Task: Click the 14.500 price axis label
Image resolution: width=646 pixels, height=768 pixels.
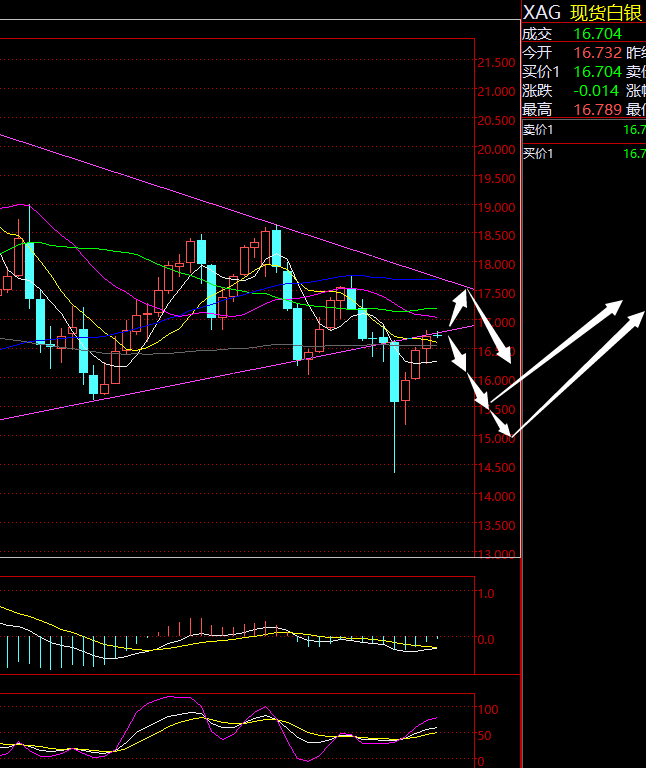Action: [496, 467]
